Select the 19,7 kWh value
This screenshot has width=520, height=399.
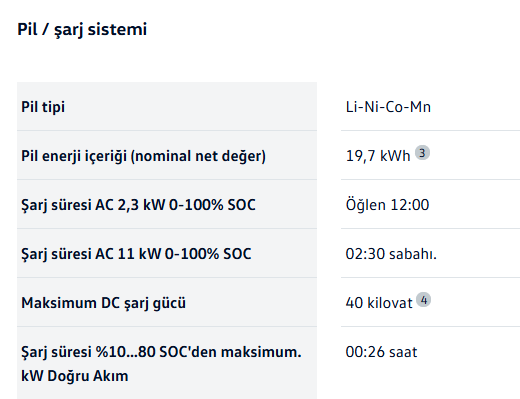(378, 156)
